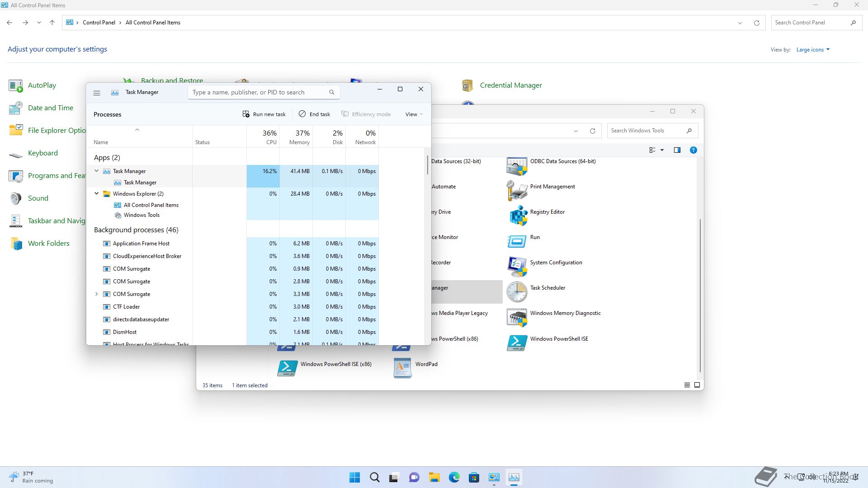Select Application Frame Host process
This screenshot has height=488, width=868.
click(232, 244)
